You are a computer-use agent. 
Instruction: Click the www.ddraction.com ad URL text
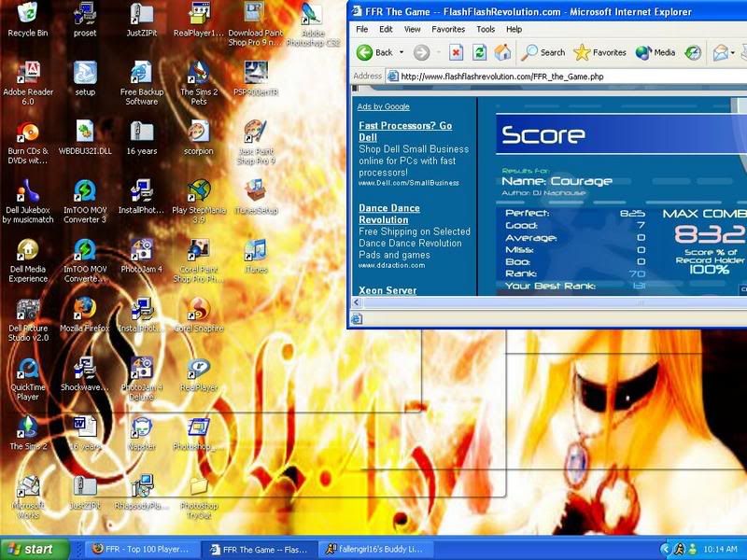coord(391,265)
